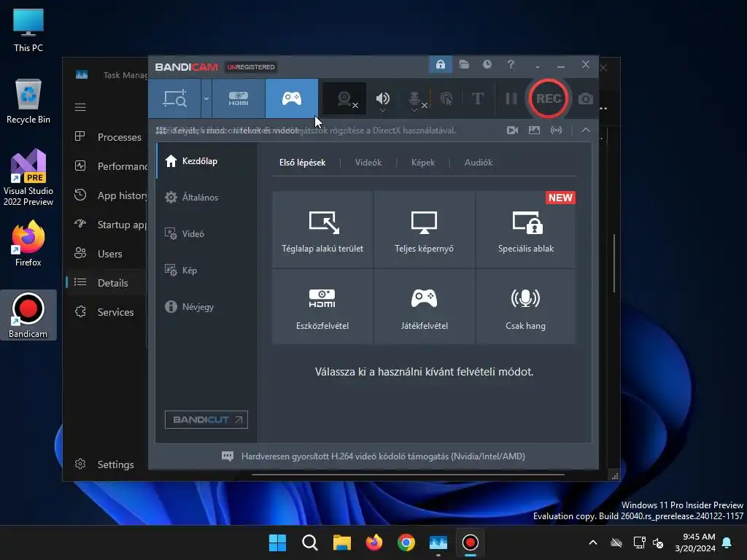Screen dimensions: 747x560
Task: Click the pause recording button
Action: click(511, 98)
